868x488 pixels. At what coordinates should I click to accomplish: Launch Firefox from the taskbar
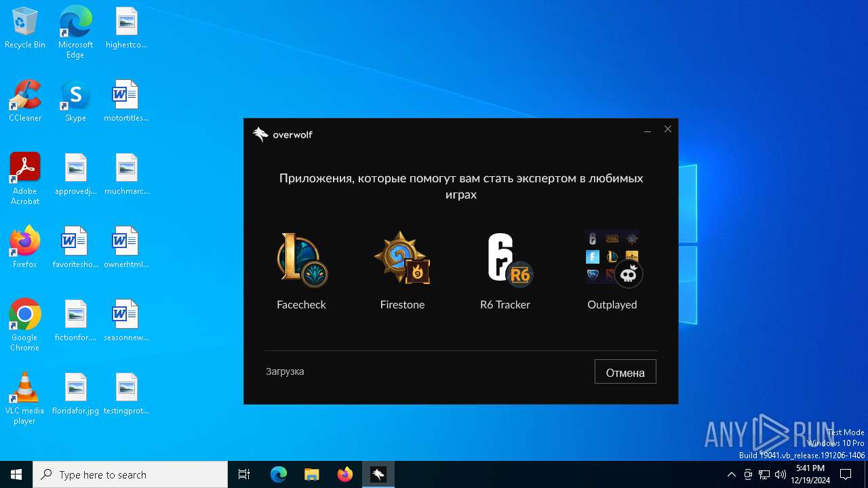click(345, 474)
